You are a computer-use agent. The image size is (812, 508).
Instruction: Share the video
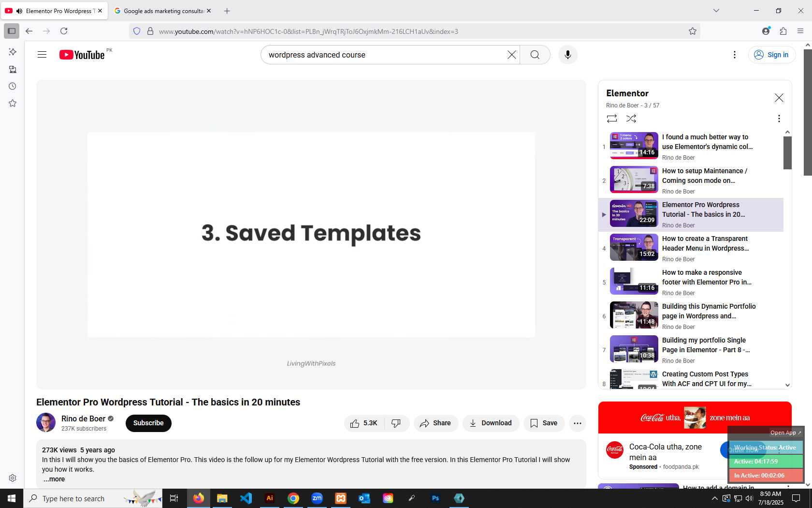pos(435,423)
